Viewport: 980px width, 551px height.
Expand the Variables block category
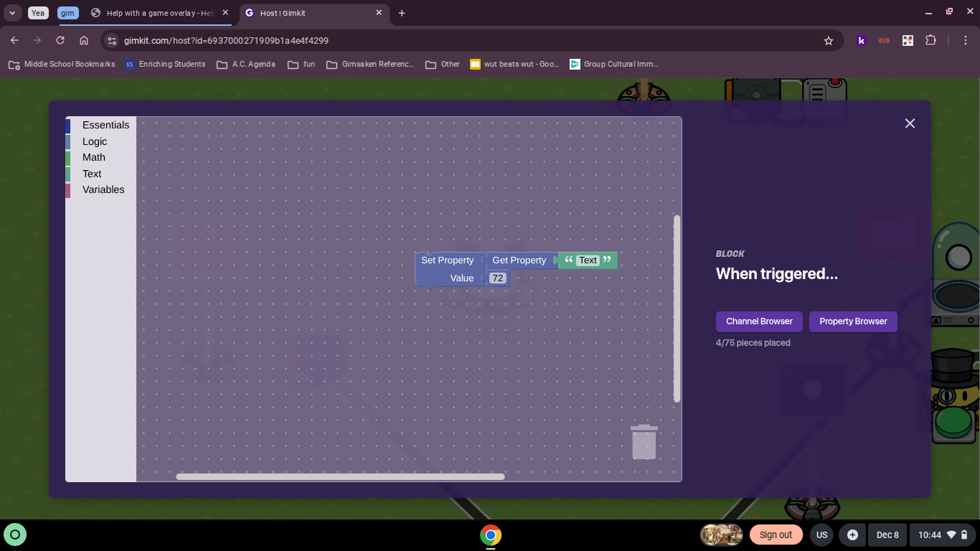[103, 189]
